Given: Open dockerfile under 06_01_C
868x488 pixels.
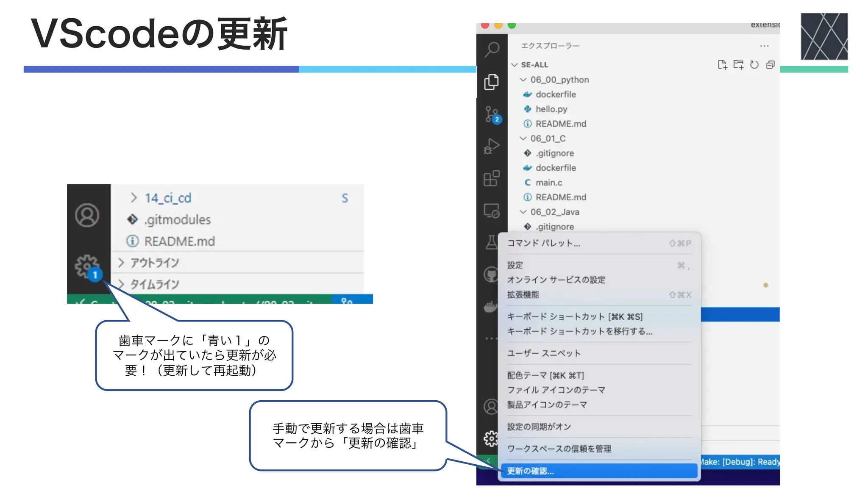Looking at the screenshot, I should click(556, 168).
